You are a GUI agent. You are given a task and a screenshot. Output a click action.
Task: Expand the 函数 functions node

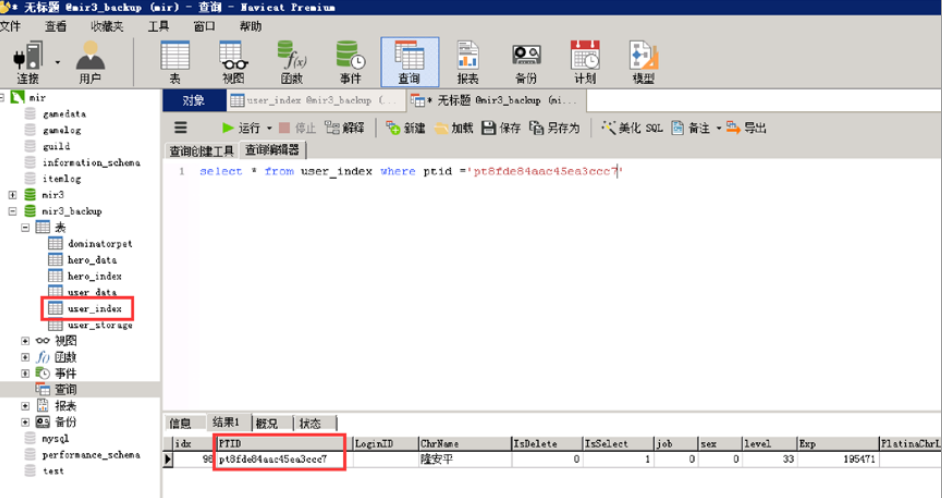pos(25,357)
